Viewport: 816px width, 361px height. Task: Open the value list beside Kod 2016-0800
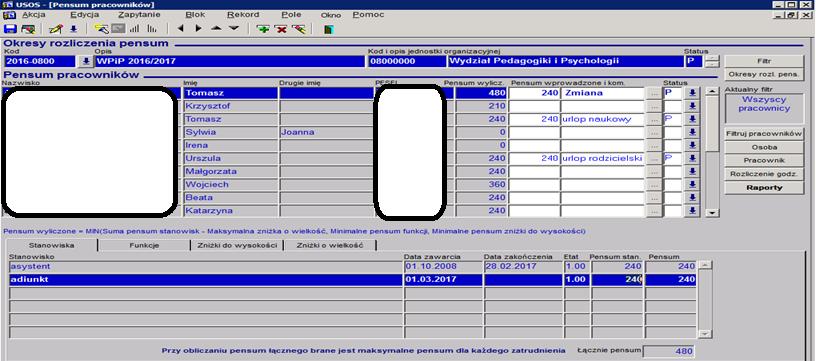[x=85, y=61]
